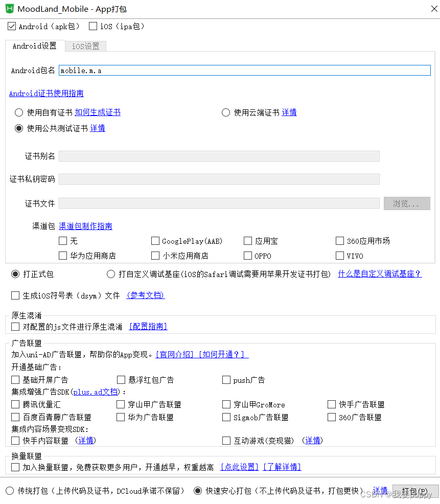Check the OPPO channel checkbox
440x504 pixels.
click(248, 256)
